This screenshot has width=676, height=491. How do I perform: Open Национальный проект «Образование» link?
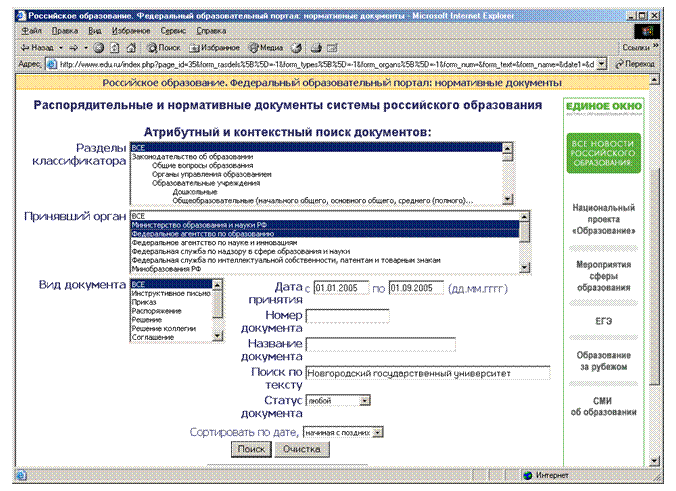[604, 219]
